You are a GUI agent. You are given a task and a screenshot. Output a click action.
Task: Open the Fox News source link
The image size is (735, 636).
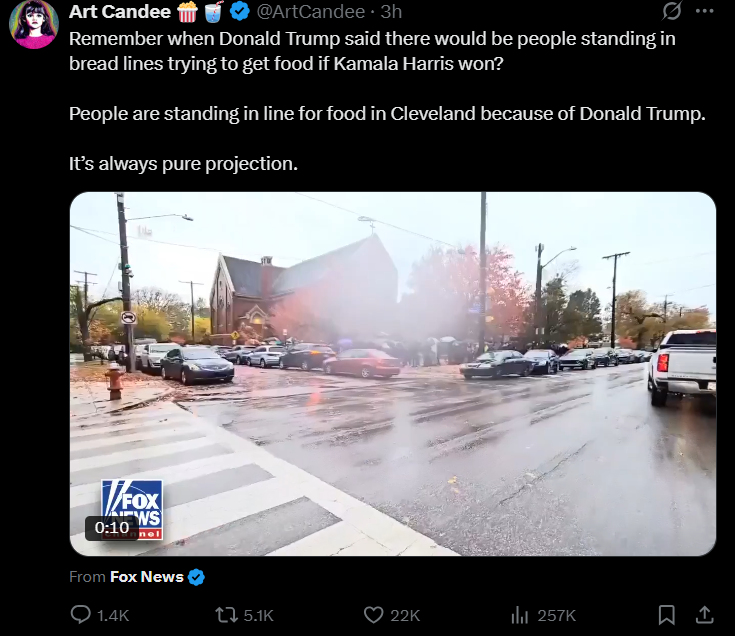(146, 577)
